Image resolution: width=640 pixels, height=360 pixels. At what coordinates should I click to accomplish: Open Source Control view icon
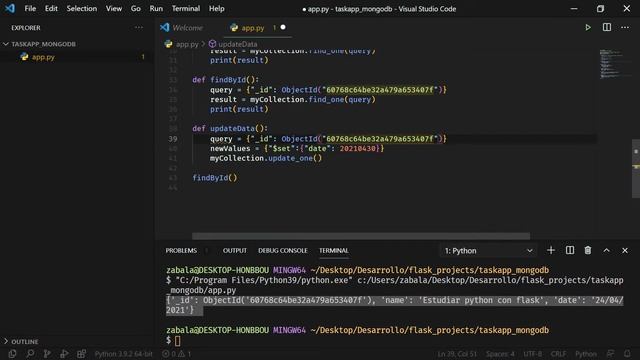tap(47, 353)
